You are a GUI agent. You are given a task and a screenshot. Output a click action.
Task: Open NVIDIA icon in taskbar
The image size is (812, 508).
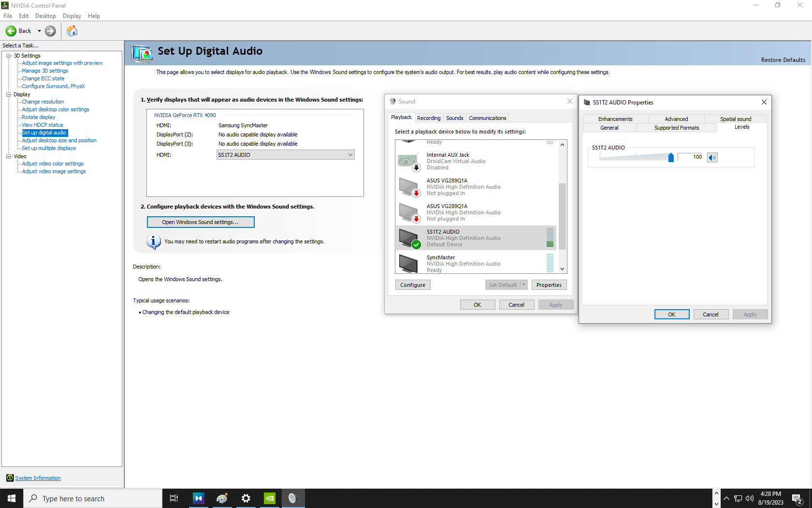[x=270, y=498]
